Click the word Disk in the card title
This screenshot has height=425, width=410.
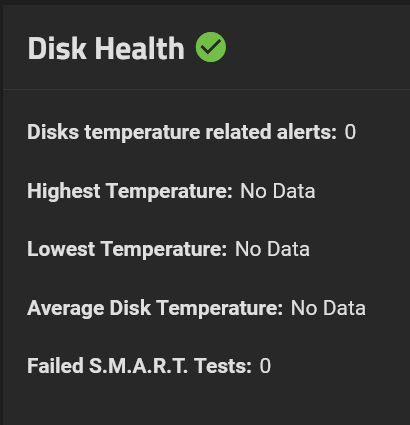pyautogui.click(x=57, y=48)
